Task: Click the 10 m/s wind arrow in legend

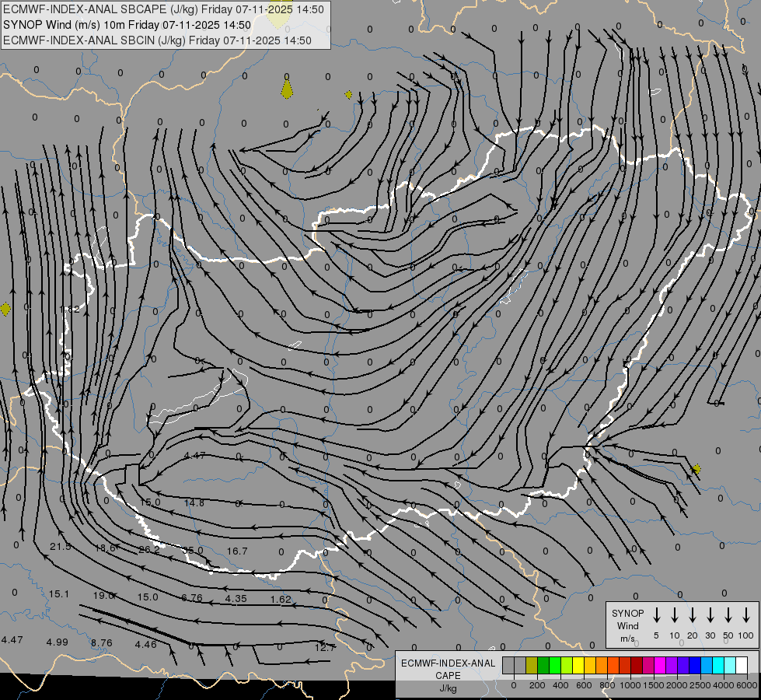Action: (674, 615)
